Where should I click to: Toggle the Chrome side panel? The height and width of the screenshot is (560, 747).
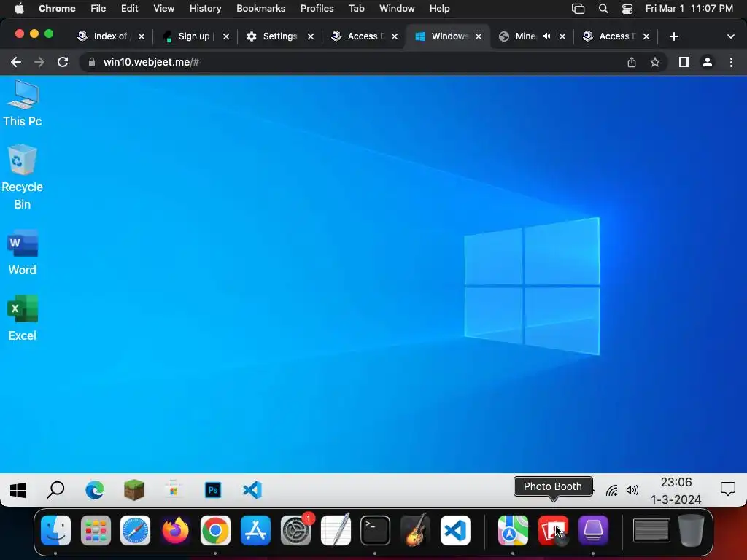(684, 62)
